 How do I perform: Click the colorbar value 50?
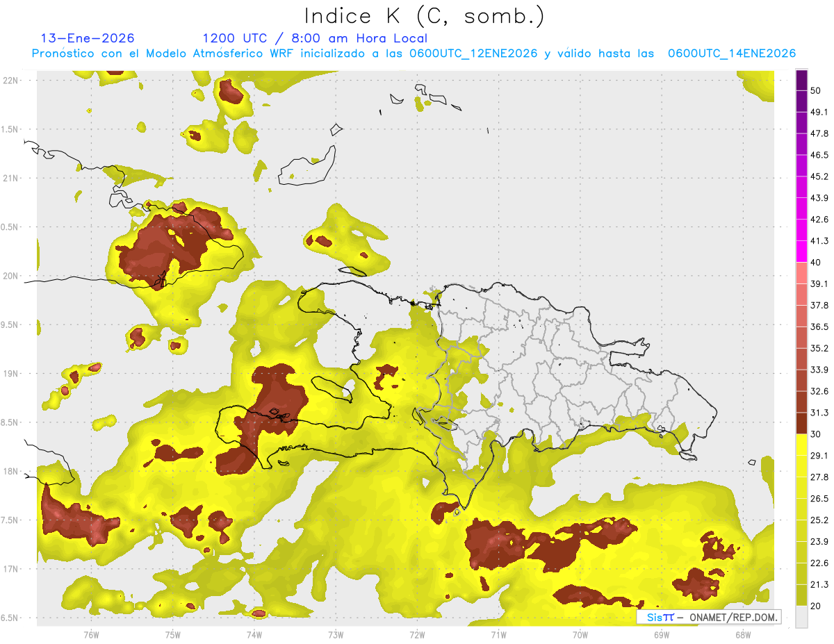coord(816,90)
